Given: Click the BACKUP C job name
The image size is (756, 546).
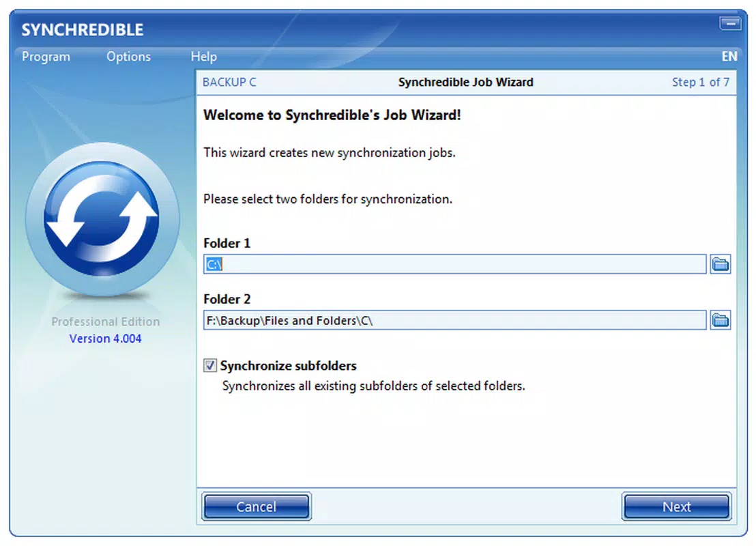Looking at the screenshot, I should tap(229, 83).
